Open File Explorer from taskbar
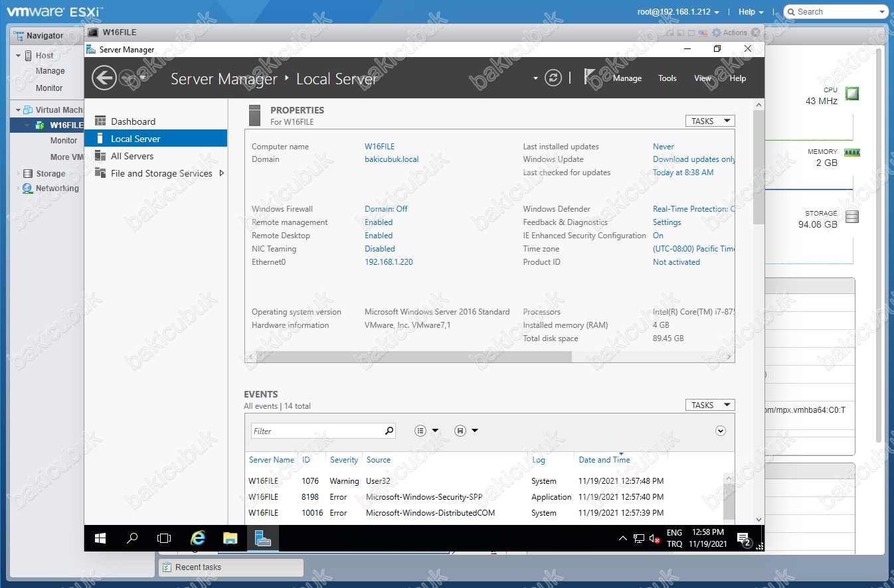The height and width of the screenshot is (588, 894). click(x=230, y=538)
